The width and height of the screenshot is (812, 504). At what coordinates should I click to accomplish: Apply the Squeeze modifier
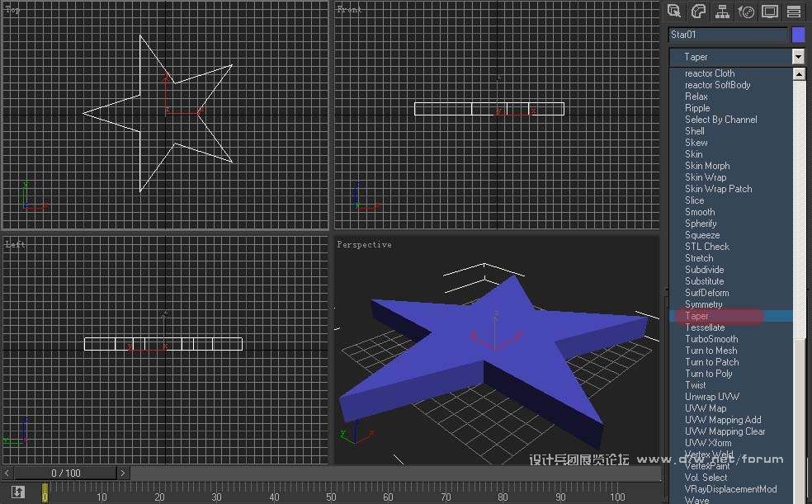click(x=702, y=235)
